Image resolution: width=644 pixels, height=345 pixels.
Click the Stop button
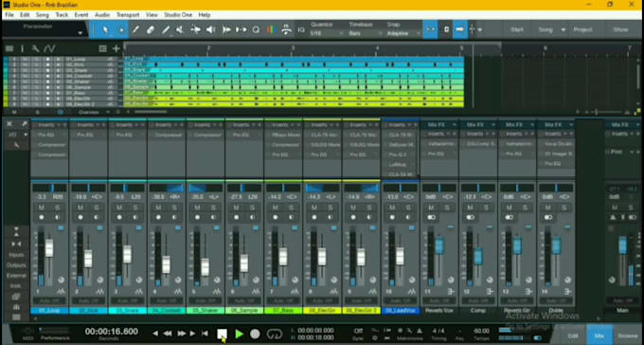[222, 334]
